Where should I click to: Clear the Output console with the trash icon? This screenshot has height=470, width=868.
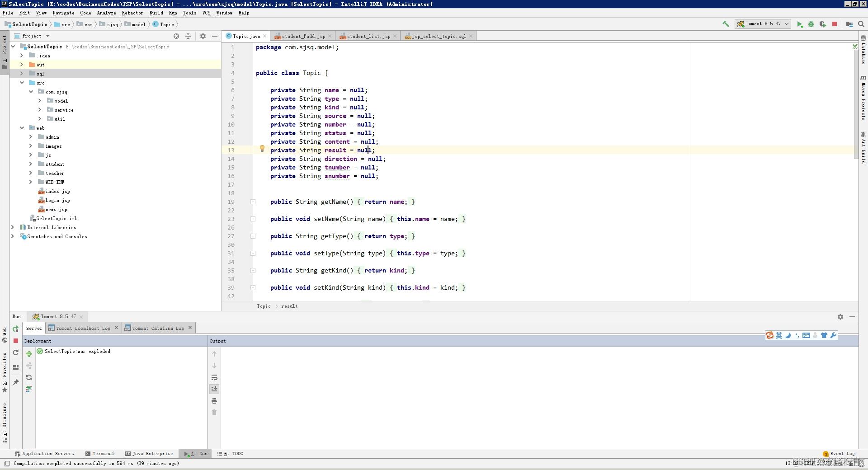tap(214, 413)
